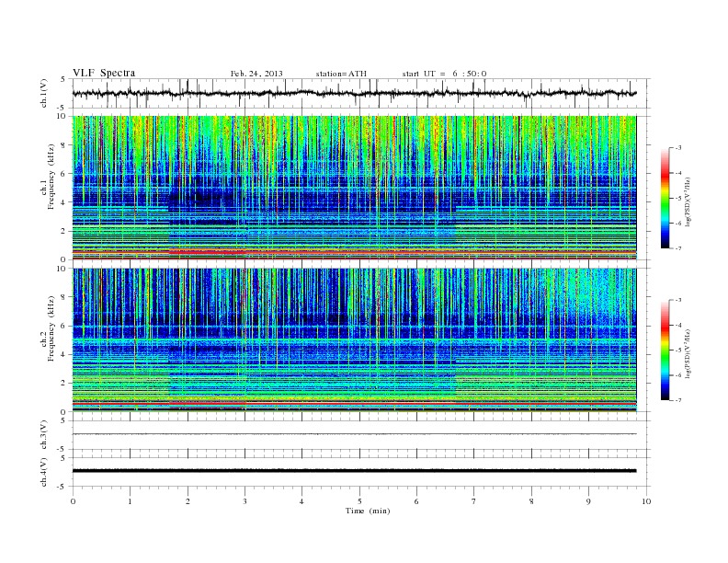The width and height of the screenshot is (728, 563).
Task: Click the "5" tick on the time axis
Action: 359,501
